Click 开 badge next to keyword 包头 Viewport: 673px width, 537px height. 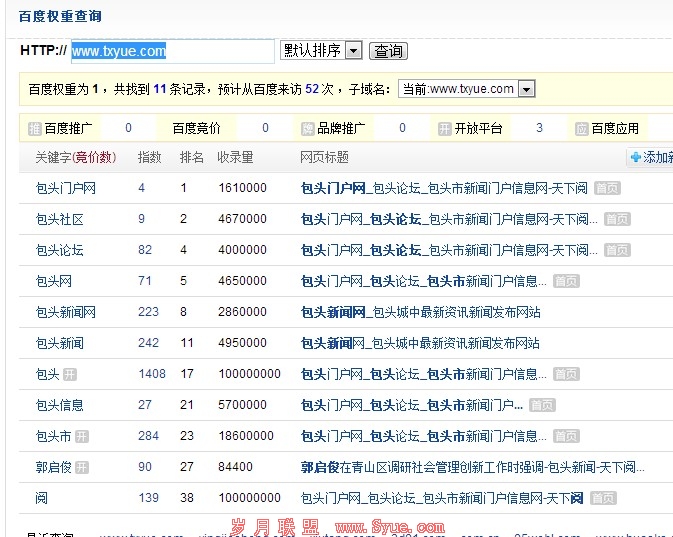(70, 375)
